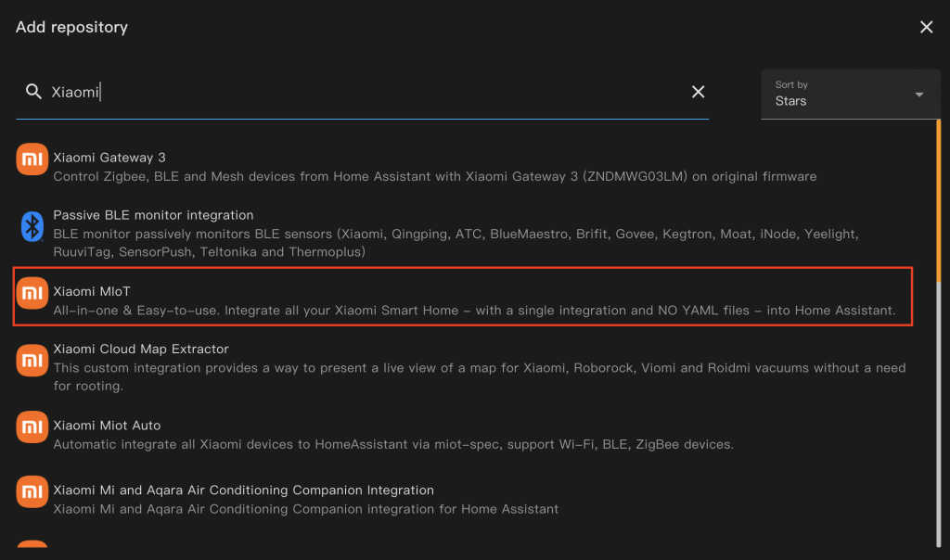Click the Xiaomi MIoT logo icon
This screenshot has width=950, height=560.
32,293
